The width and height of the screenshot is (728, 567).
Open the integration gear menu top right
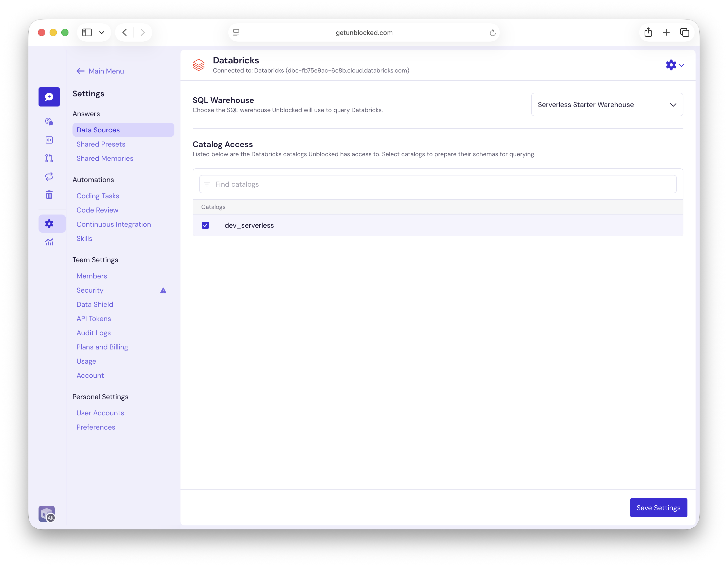[x=675, y=65]
